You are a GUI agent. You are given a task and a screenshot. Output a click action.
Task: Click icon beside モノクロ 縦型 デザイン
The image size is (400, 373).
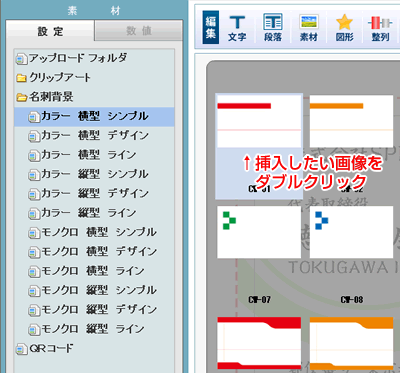(34, 310)
